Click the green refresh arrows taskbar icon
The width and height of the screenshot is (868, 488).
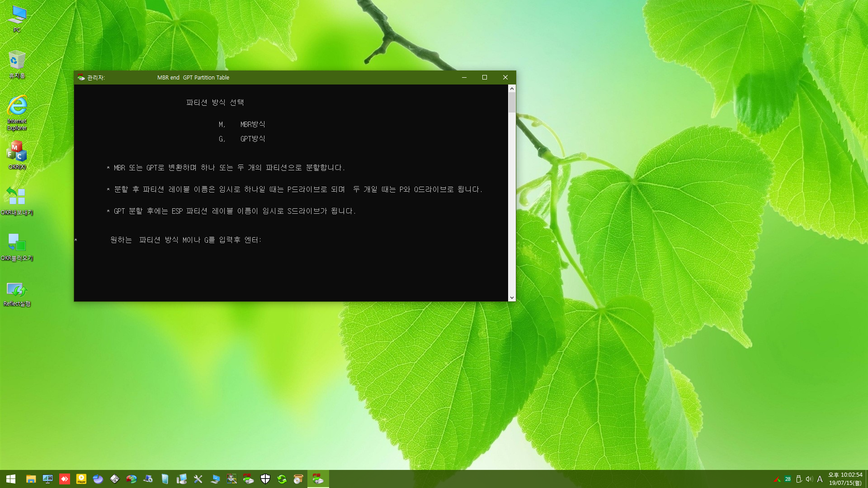click(x=282, y=479)
